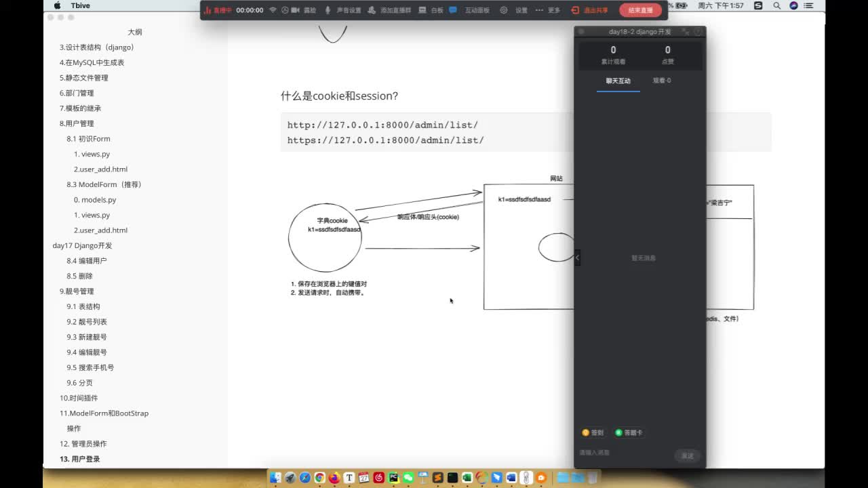Click 添加直播群 in the live toolbar
Screen dimensions: 868x488
[x=390, y=10]
